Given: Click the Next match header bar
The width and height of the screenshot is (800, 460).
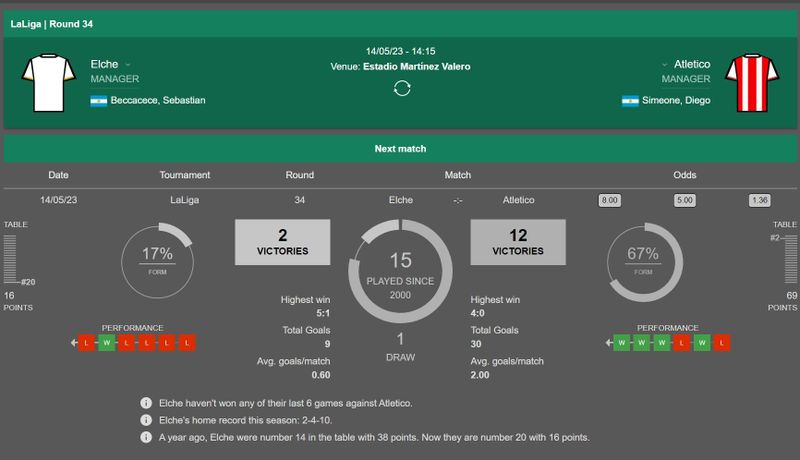Looking at the screenshot, I should pos(400,148).
